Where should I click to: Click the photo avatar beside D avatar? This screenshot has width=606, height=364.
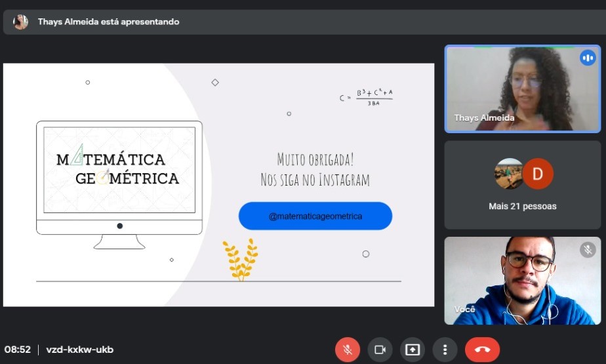click(x=509, y=174)
